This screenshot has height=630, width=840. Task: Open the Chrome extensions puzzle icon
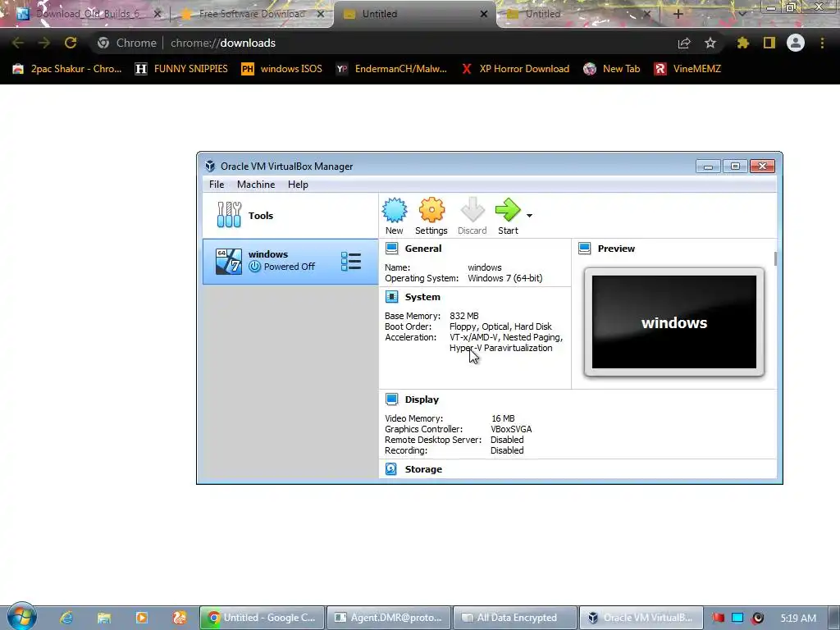pos(742,43)
